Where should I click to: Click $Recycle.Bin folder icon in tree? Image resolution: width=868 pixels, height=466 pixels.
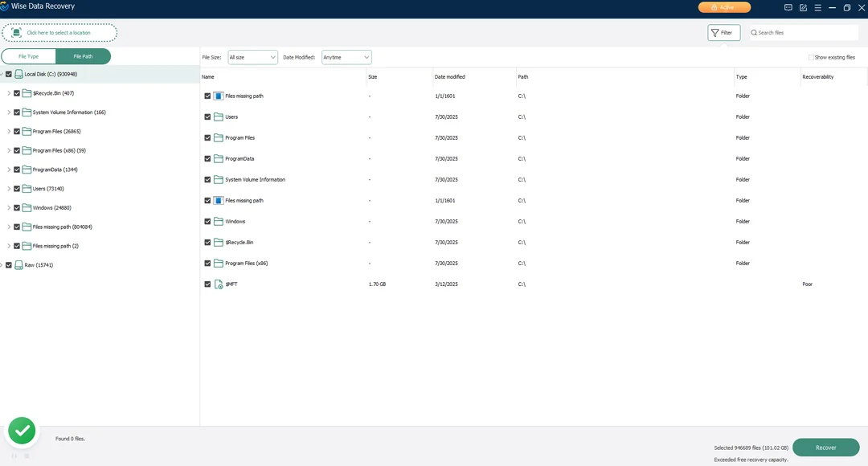pyautogui.click(x=27, y=93)
